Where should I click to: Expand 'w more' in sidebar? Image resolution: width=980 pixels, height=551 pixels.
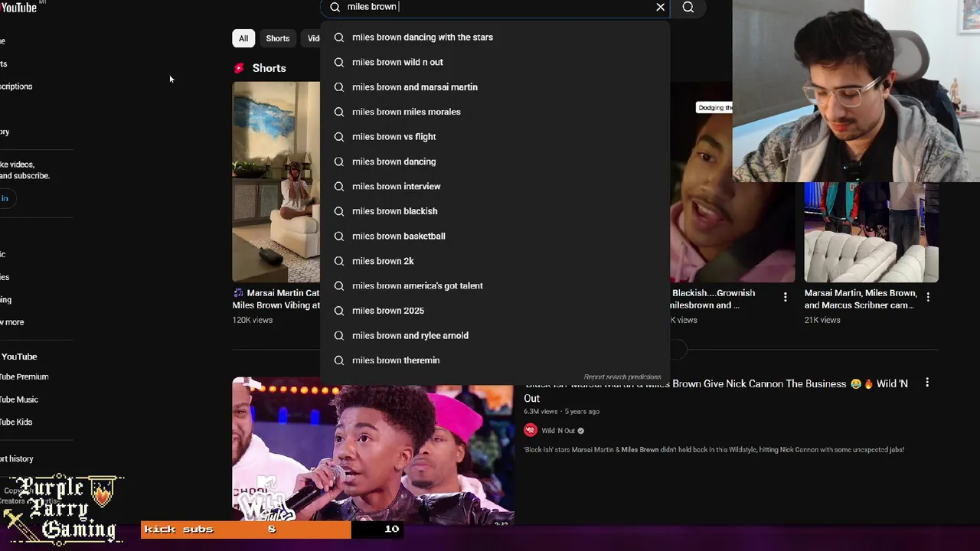click(12, 322)
